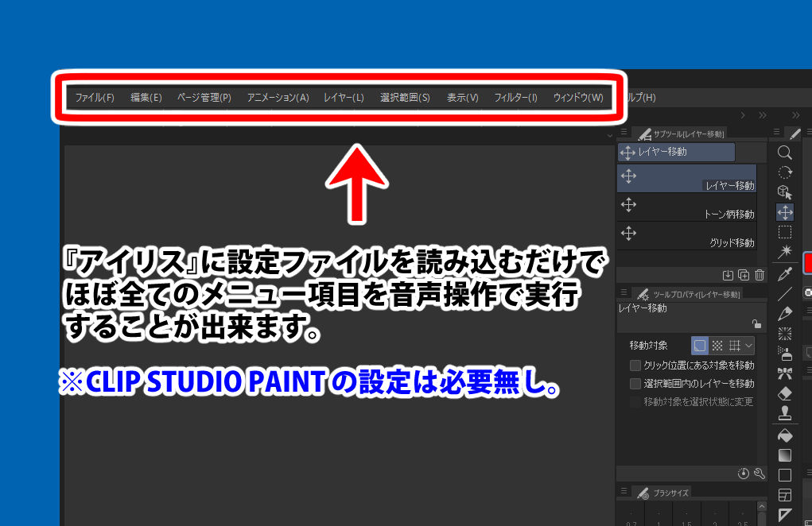Image resolution: width=812 pixels, height=526 pixels.
Task: Open the アニメーション(A) menu
Action: coord(278,98)
